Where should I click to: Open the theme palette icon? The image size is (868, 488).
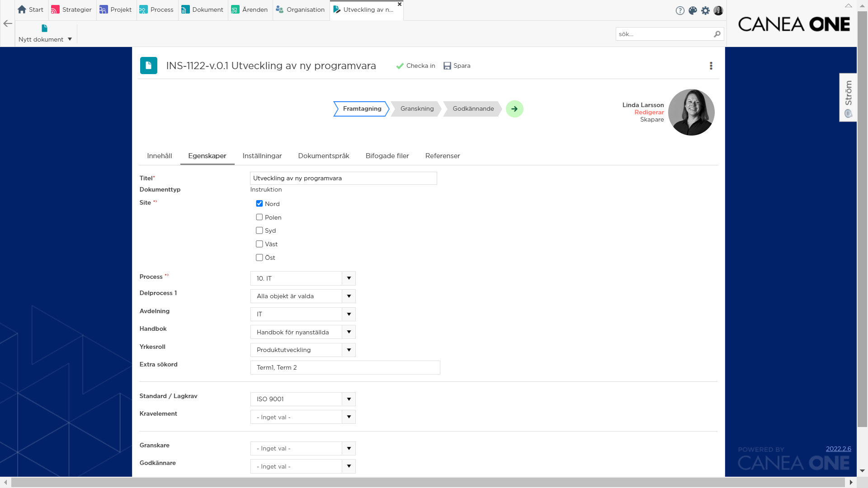click(x=693, y=10)
